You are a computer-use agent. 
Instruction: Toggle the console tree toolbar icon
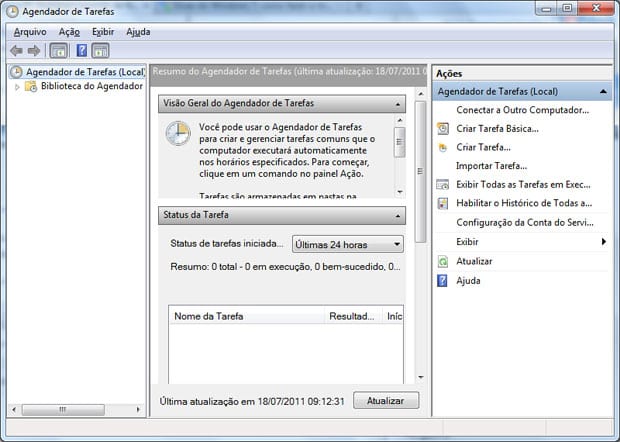pyautogui.click(x=59, y=51)
